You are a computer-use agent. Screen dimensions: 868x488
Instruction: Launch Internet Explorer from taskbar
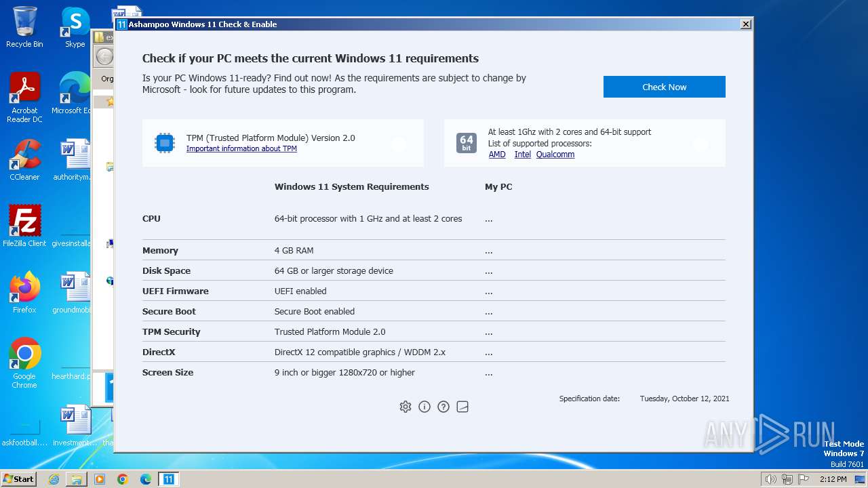coord(54,479)
